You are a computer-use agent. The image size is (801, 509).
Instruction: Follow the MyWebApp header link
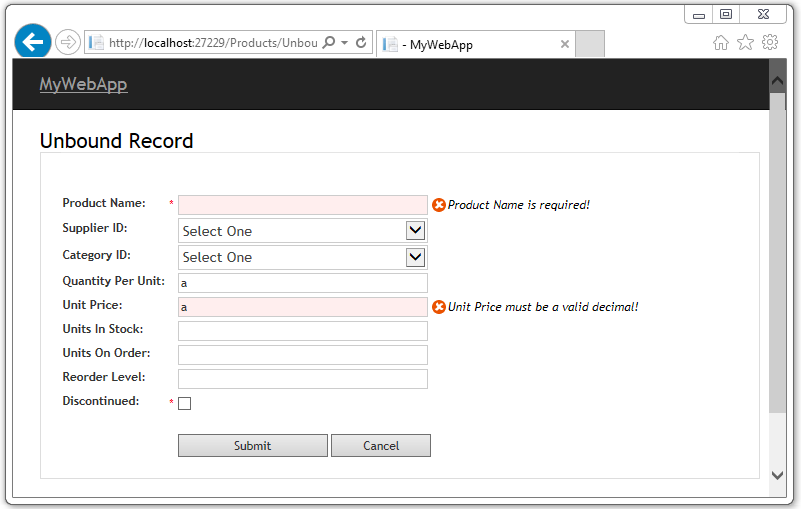83,84
